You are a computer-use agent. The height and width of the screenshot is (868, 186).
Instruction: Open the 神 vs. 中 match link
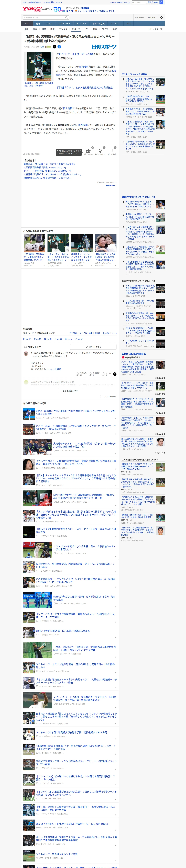[48, 339]
